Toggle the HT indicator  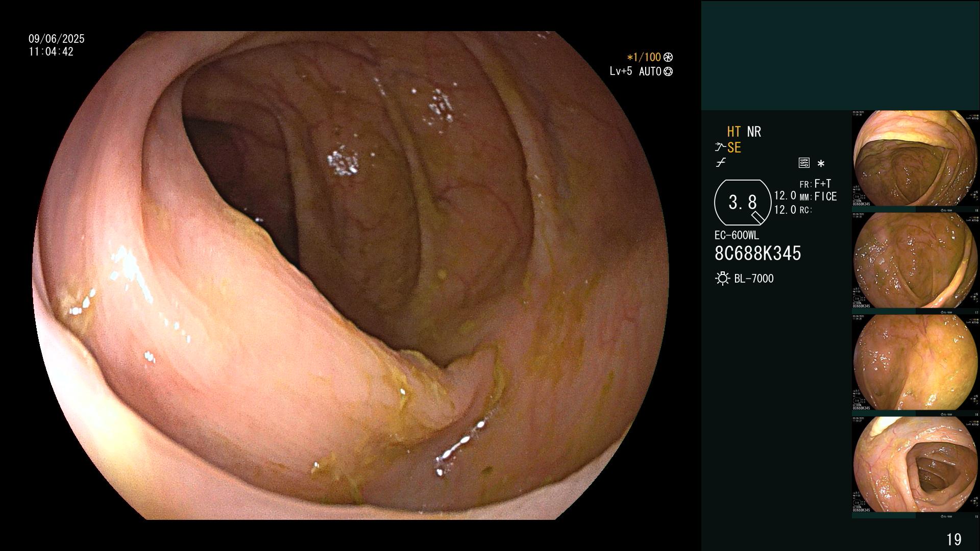pos(734,132)
